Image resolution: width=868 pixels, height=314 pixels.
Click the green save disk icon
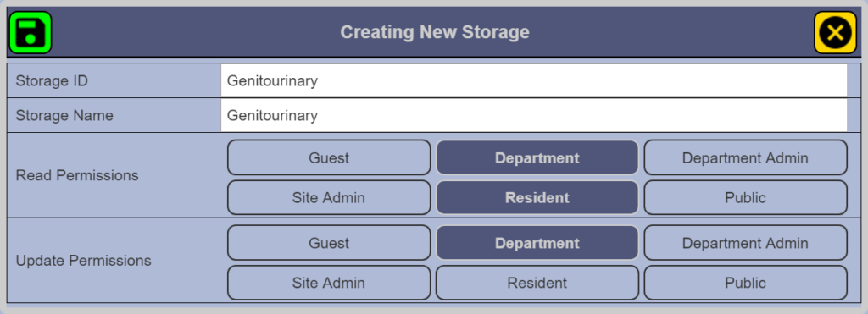[x=31, y=33]
